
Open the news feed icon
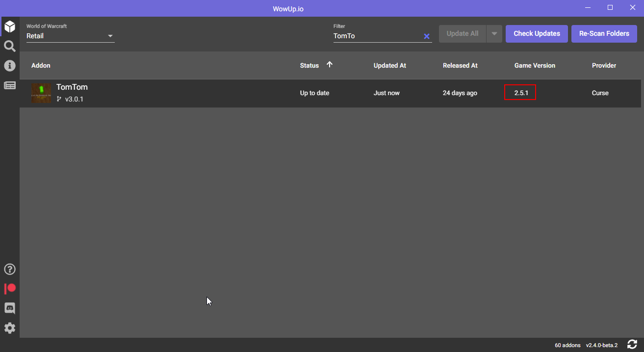pyautogui.click(x=10, y=85)
